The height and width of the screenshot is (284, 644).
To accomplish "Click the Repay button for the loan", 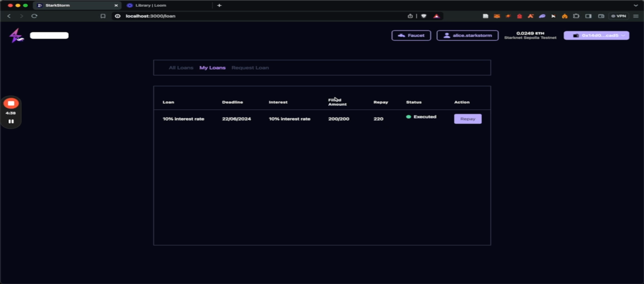I will [468, 119].
